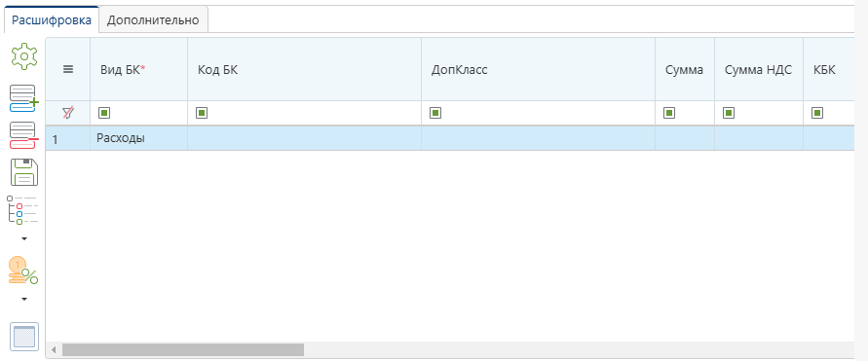Toggle the filter box under ДопКласс
The image size is (868, 361).
click(x=435, y=113)
